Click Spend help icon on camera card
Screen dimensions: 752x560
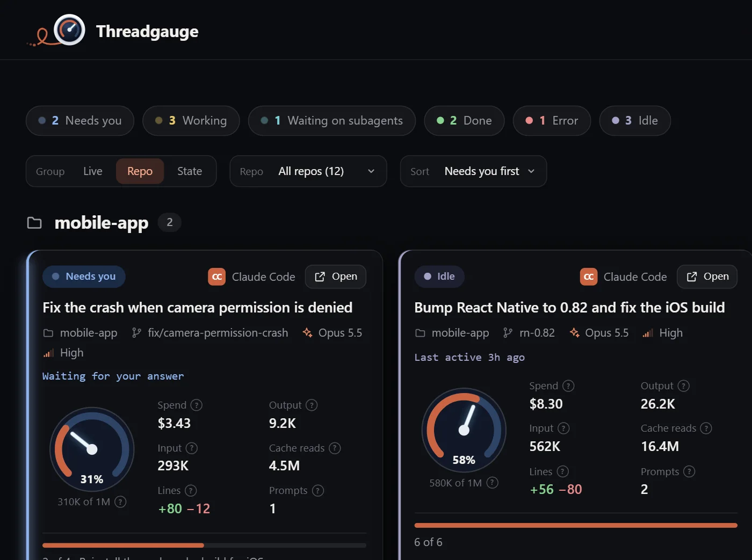click(197, 405)
